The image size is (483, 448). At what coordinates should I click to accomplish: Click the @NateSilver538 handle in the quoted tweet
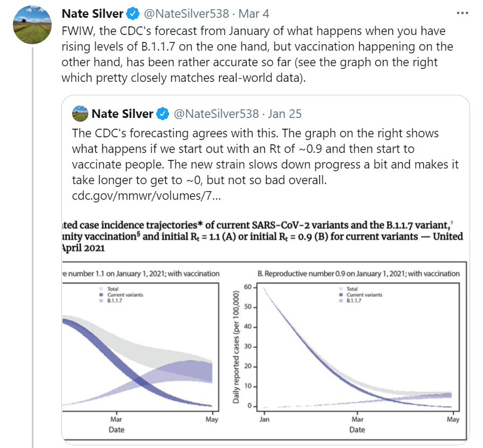[x=216, y=114]
